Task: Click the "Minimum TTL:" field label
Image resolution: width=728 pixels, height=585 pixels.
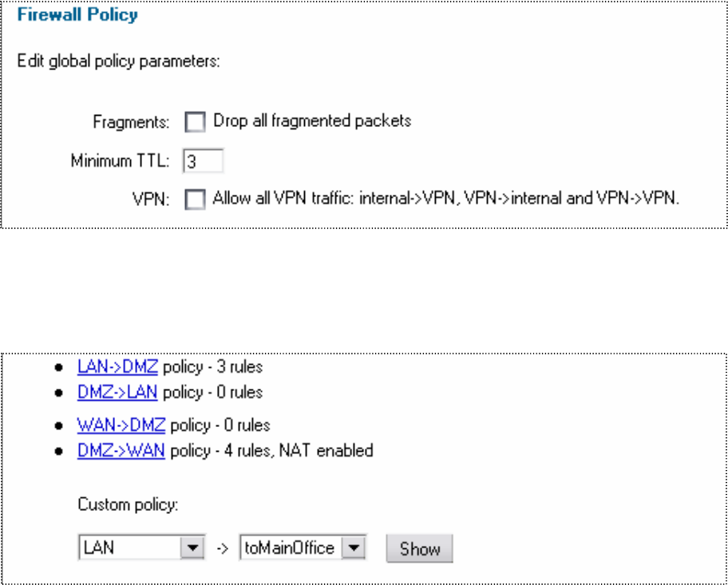Action: click(121, 162)
